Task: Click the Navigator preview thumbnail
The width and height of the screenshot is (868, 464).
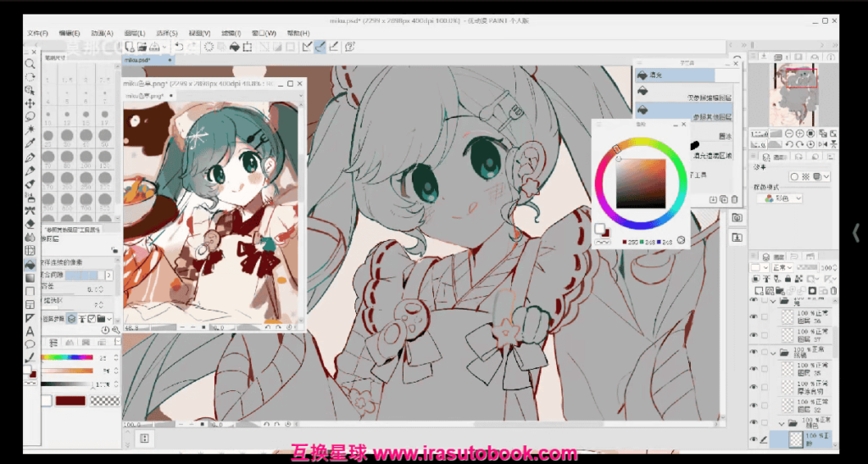Action: (x=792, y=95)
